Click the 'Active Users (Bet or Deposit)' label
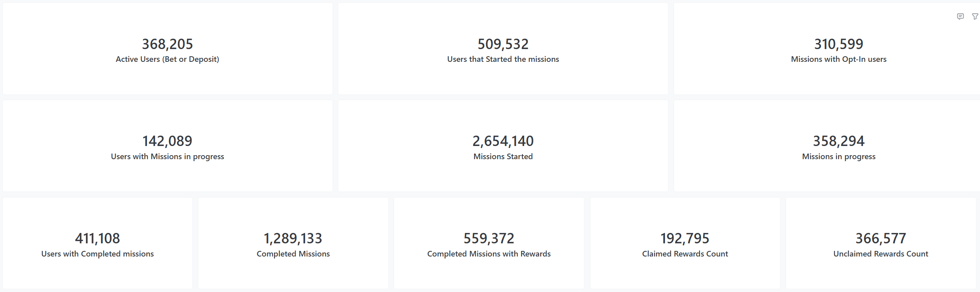 coord(167,59)
